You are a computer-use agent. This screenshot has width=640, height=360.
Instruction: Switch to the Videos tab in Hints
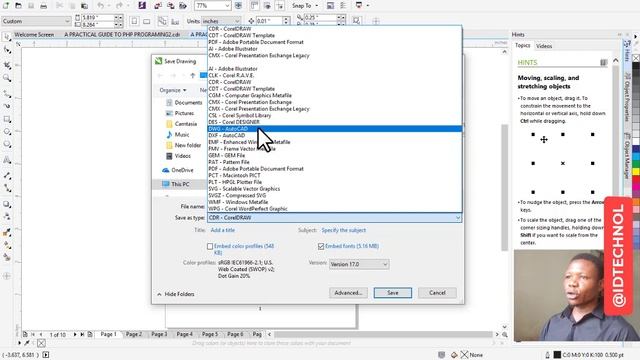[544, 46]
